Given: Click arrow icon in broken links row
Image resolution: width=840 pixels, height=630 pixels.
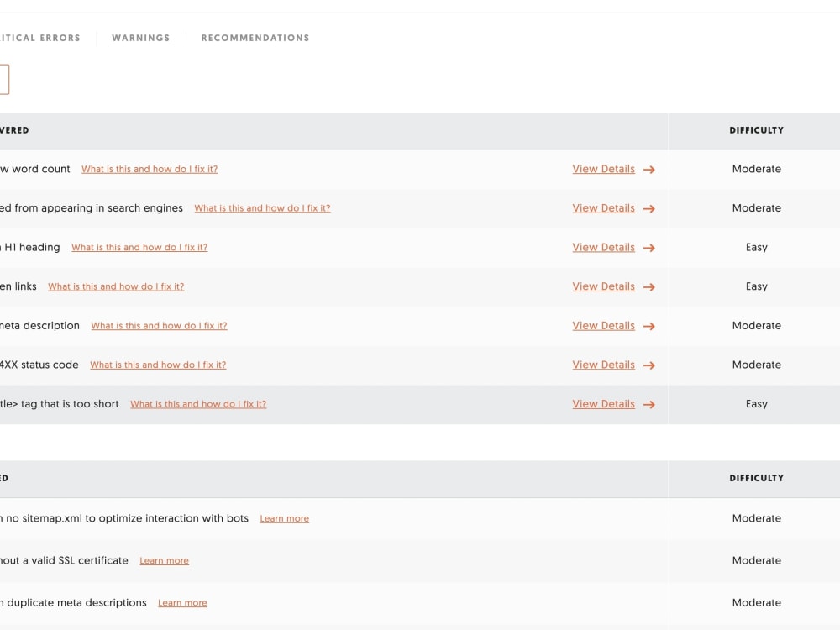Looking at the screenshot, I should [649, 286].
